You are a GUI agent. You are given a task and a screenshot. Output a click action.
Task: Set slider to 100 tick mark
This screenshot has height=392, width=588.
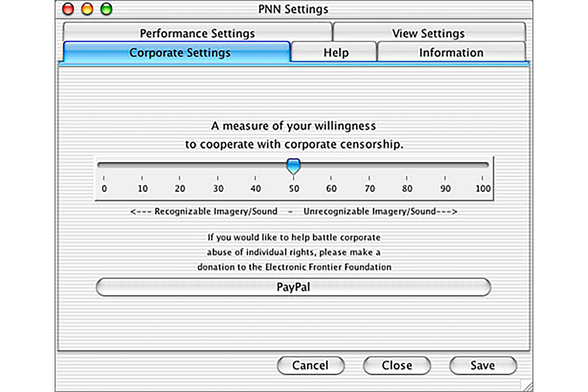tap(482, 165)
